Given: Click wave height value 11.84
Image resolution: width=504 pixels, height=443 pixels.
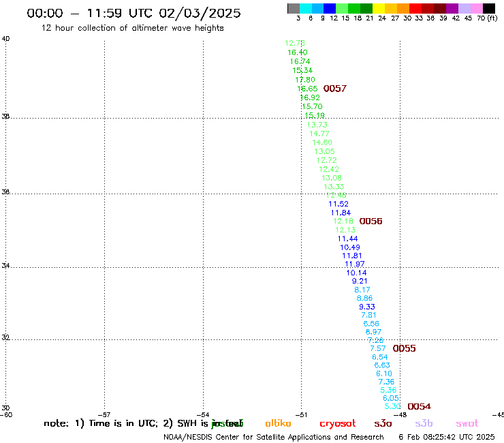Looking at the screenshot, I should pyautogui.click(x=341, y=213).
